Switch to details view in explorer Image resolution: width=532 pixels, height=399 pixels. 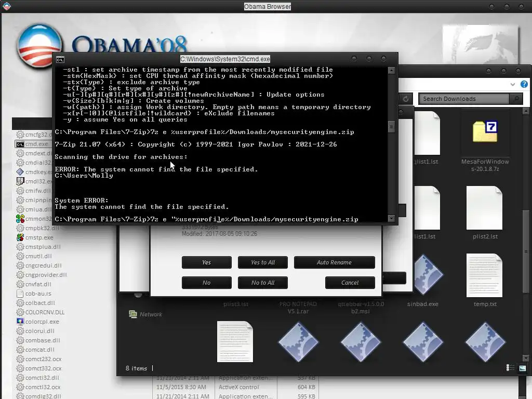[510, 368]
